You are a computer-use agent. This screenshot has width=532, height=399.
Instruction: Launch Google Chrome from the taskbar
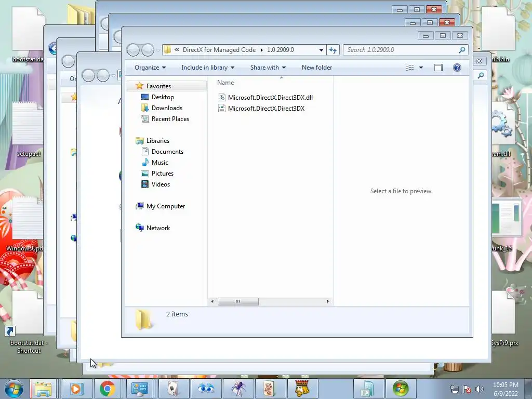[107, 389]
